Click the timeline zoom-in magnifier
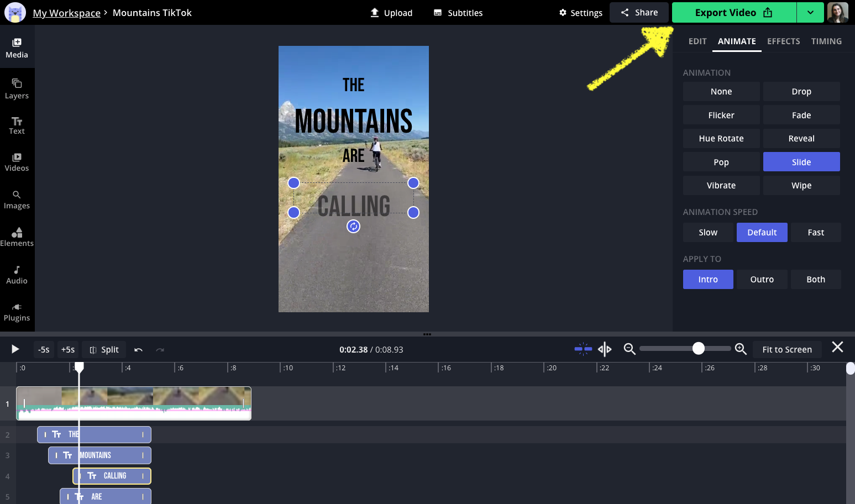The width and height of the screenshot is (855, 504). [x=741, y=349]
